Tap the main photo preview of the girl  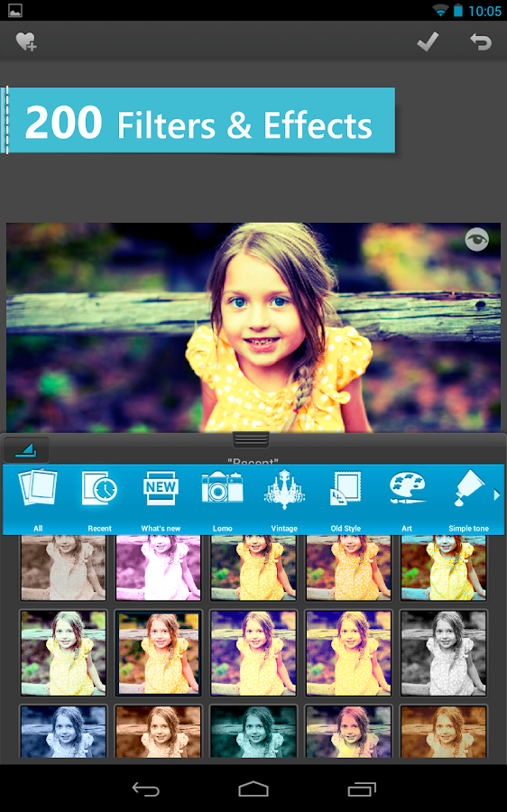click(x=253, y=328)
